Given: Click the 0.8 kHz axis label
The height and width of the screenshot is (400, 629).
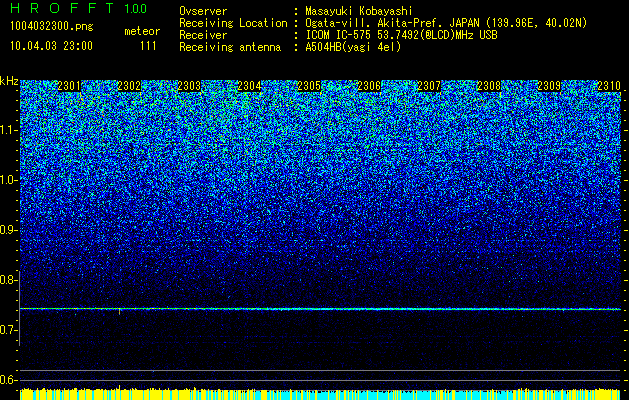Looking at the screenshot, I should [9, 280].
